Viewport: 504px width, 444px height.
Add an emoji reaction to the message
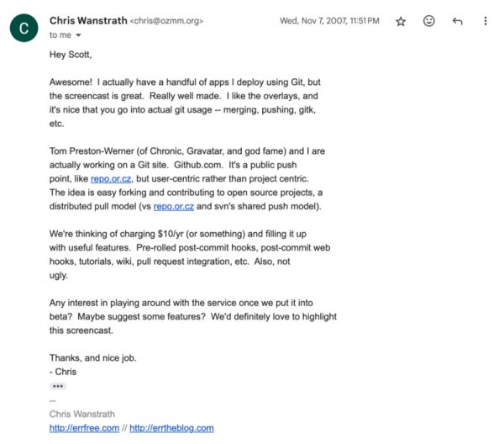(x=429, y=21)
